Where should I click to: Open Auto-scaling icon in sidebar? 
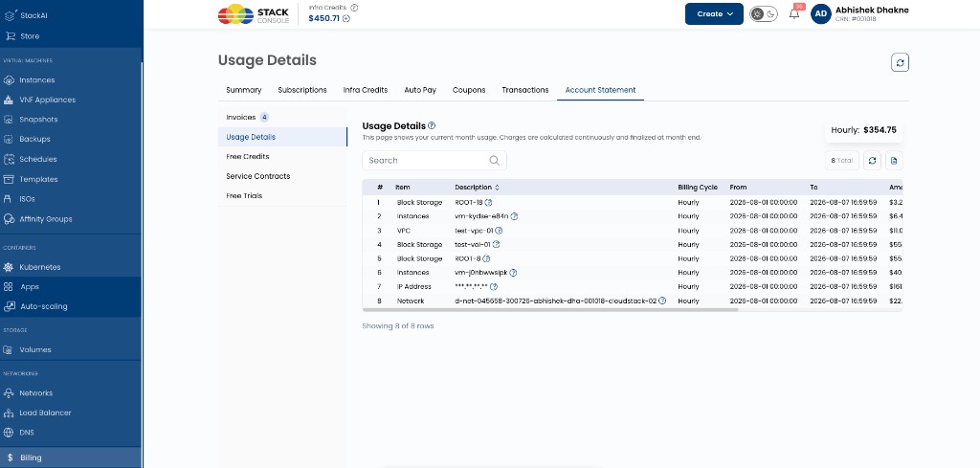point(9,307)
